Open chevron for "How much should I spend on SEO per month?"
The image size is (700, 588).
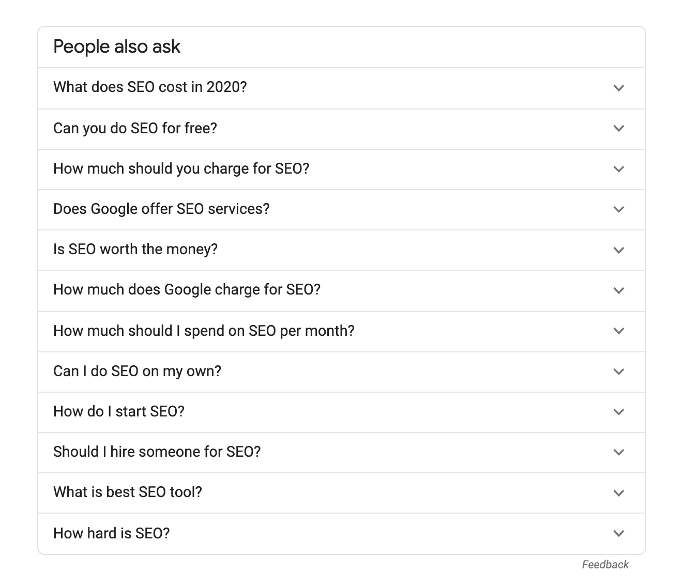pyautogui.click(x=618, y=331)
